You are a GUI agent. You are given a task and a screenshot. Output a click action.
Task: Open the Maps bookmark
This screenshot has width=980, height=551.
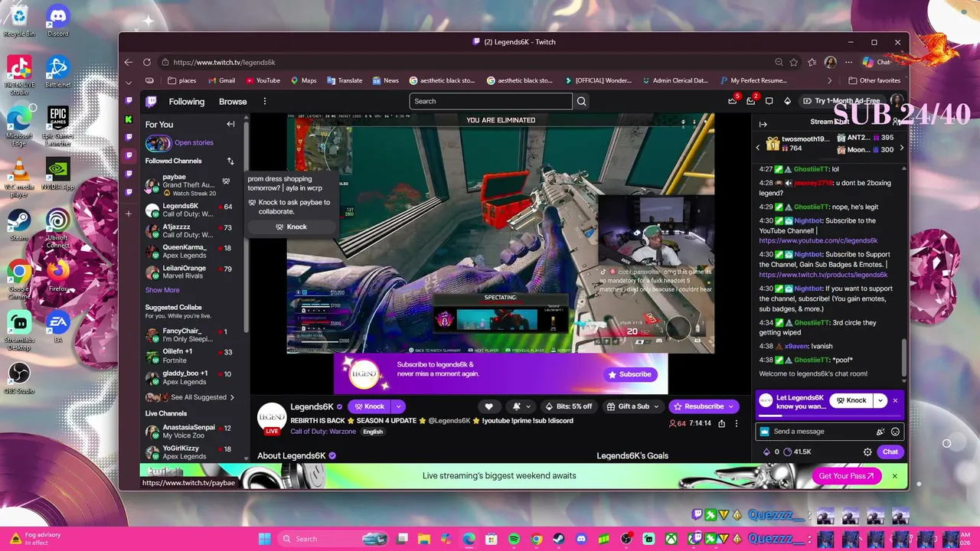click(303, 80)
